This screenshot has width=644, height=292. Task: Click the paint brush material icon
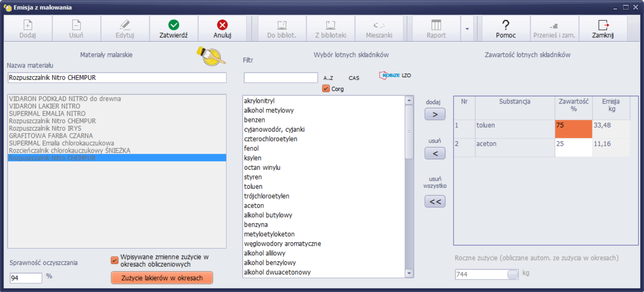pos(211,56)
